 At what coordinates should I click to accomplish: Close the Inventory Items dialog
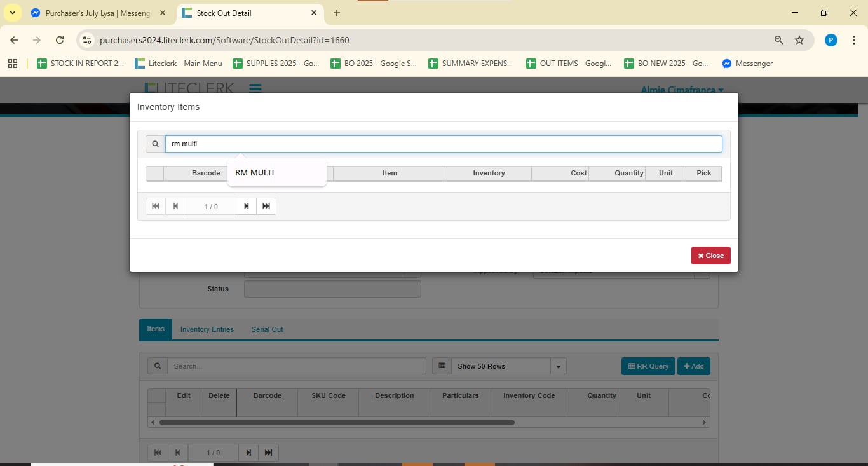click(710, 256)
